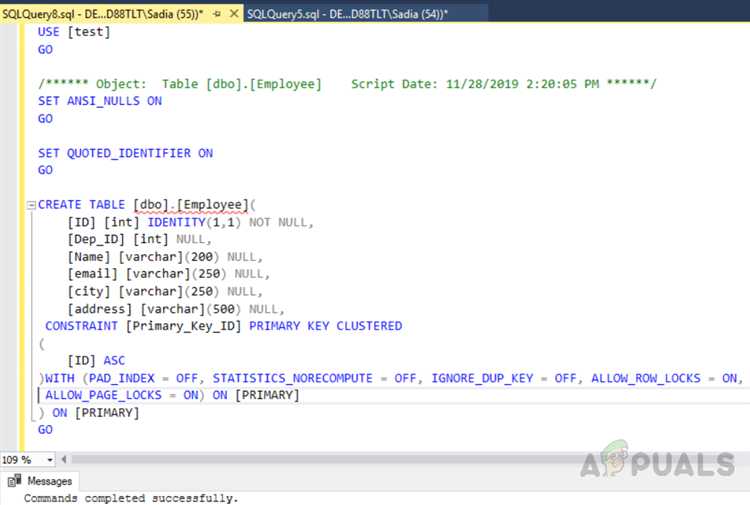Click the '[city] [varchar](250)' line
Screen dimensions: 750x505
tap(165, 291)
